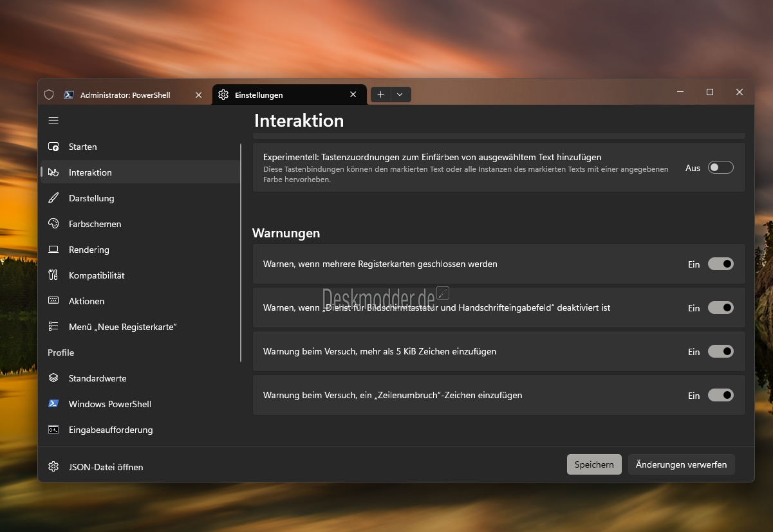Add a new tab with the plus button
Screen dimensions: 773x532
(380, 95)
